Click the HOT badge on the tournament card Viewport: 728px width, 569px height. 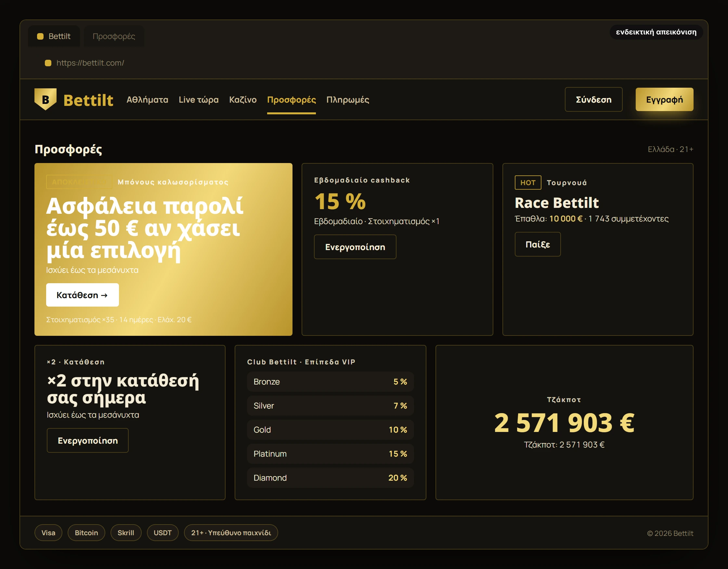pos(528,183)
